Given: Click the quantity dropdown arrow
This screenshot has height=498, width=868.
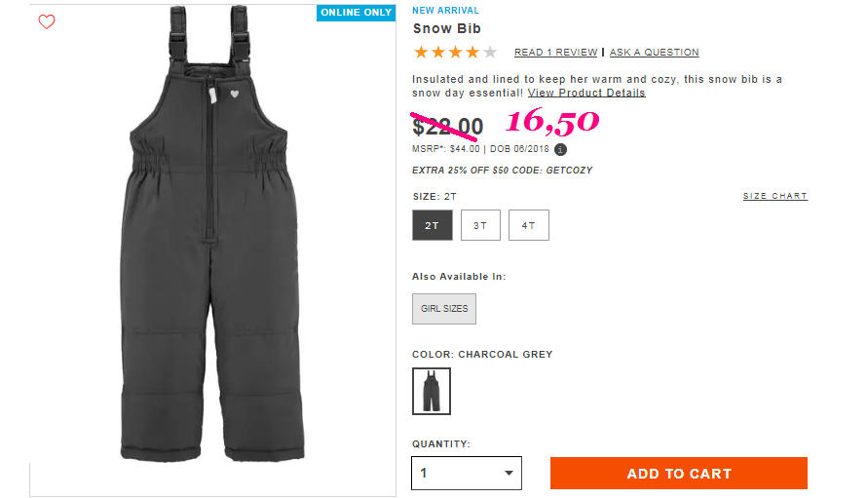Looking at the screenshot, I should pyautogui.click(x=509, y=473).
